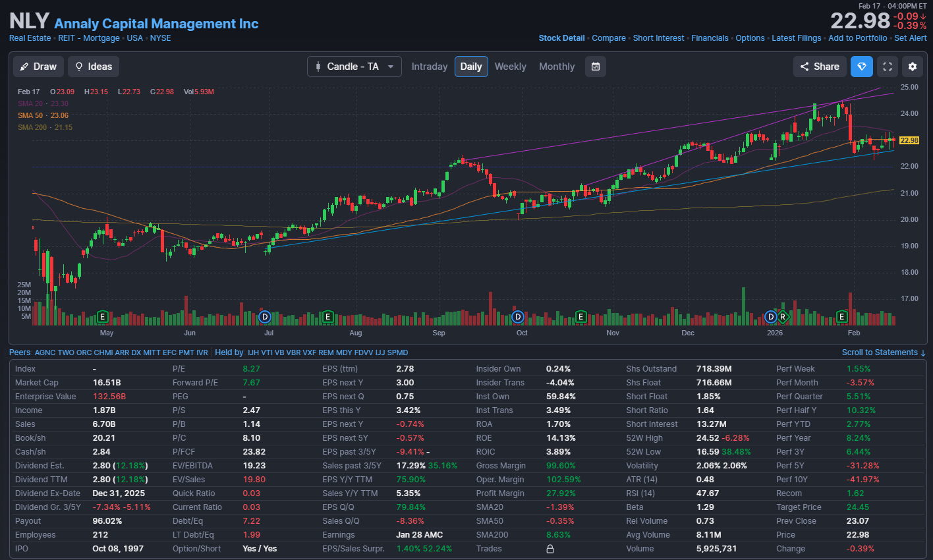Image resolution: width=933 pixels, height=560 pixels.
Task: Open the Compare link
Action: (609, 38)
